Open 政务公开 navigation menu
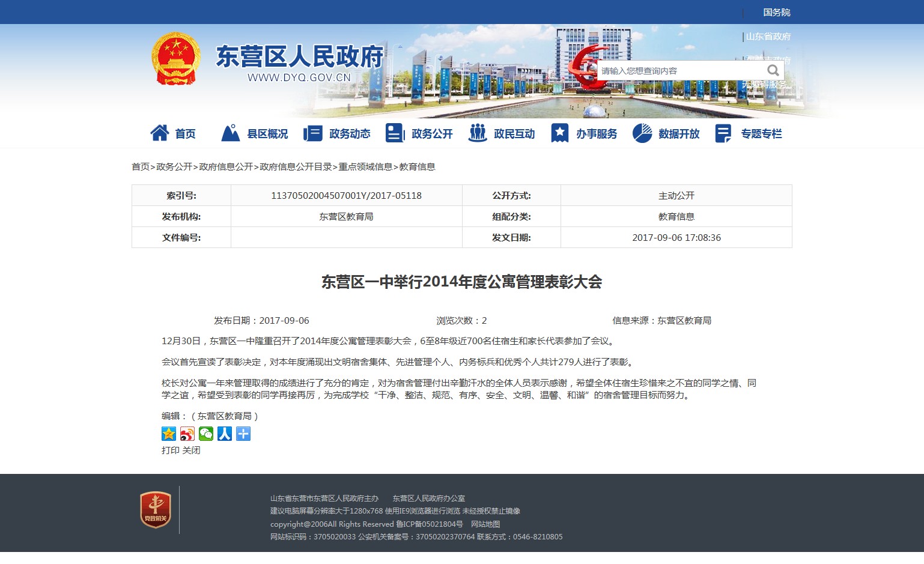Image resolution: width=924 pixels, height=564 pixels. click(419, 133)
